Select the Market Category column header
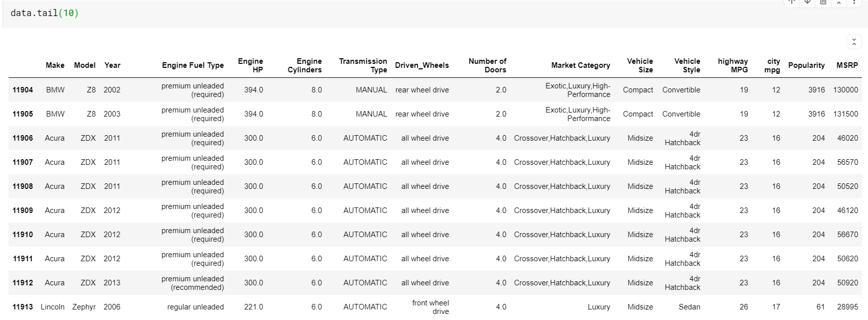 tap(580, 65)
